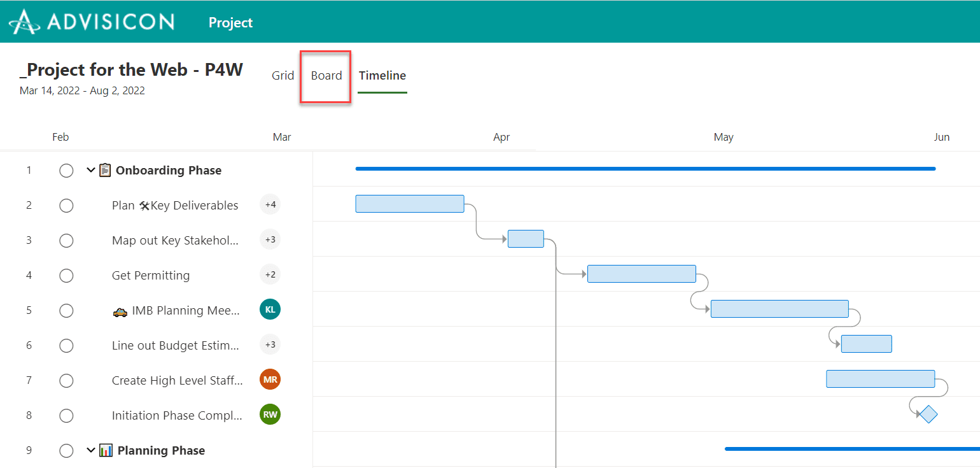The width and height of the screenshot is (980, 468).
Task: Click row number 1
Action: (x=29, y=171)
